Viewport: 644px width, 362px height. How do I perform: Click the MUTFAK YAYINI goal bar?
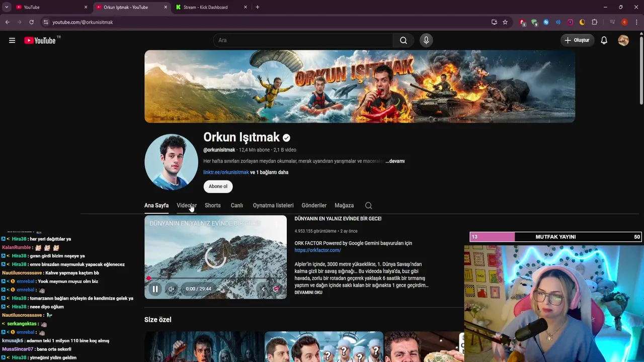point(556,237)
